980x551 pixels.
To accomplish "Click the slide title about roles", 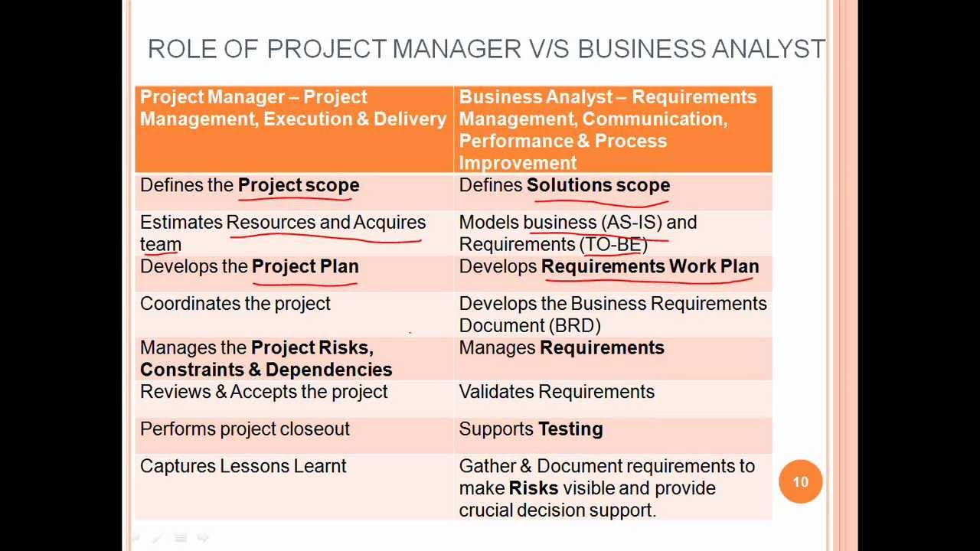I will 486,49.
